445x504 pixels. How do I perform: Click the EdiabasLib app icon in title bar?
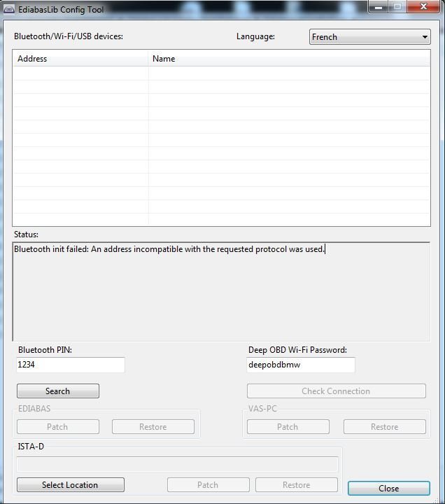pos(10,9)
